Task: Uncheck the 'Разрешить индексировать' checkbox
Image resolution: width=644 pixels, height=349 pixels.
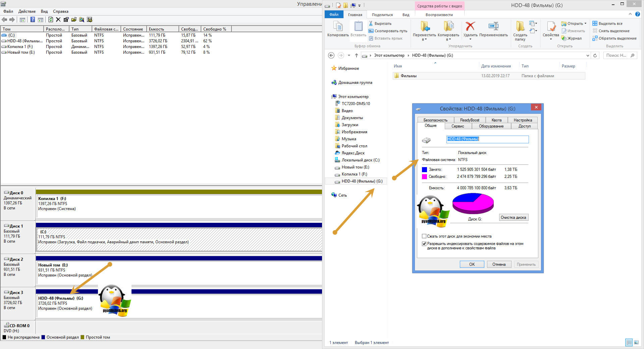Action: coord(424,244)
